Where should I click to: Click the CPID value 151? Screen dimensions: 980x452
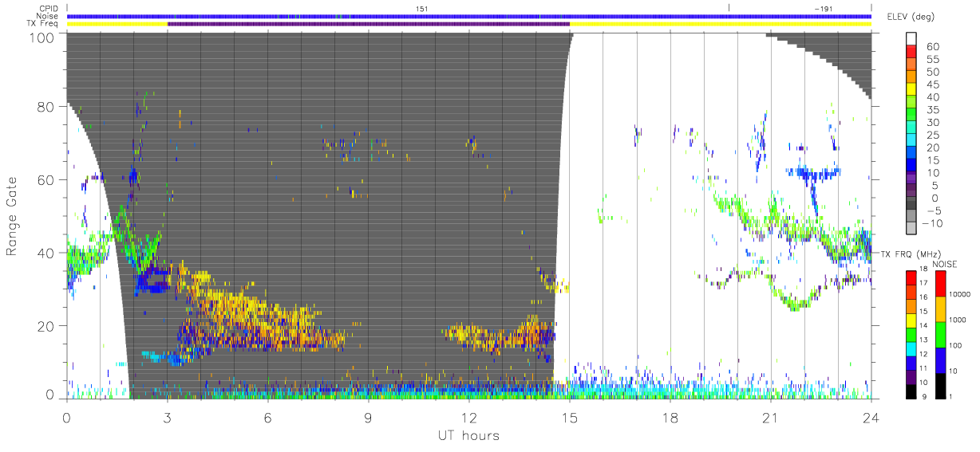(421, 8)
